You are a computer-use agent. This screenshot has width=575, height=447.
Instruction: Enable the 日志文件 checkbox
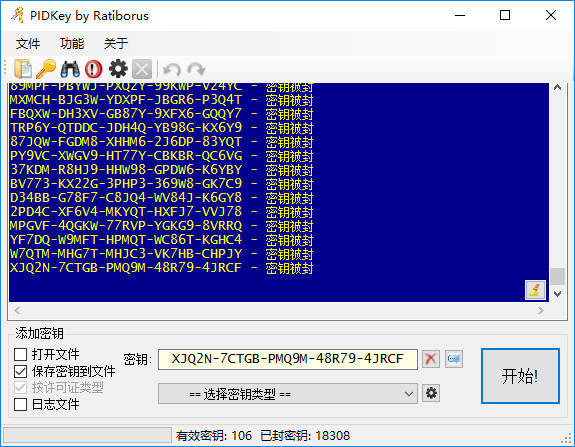21,404
